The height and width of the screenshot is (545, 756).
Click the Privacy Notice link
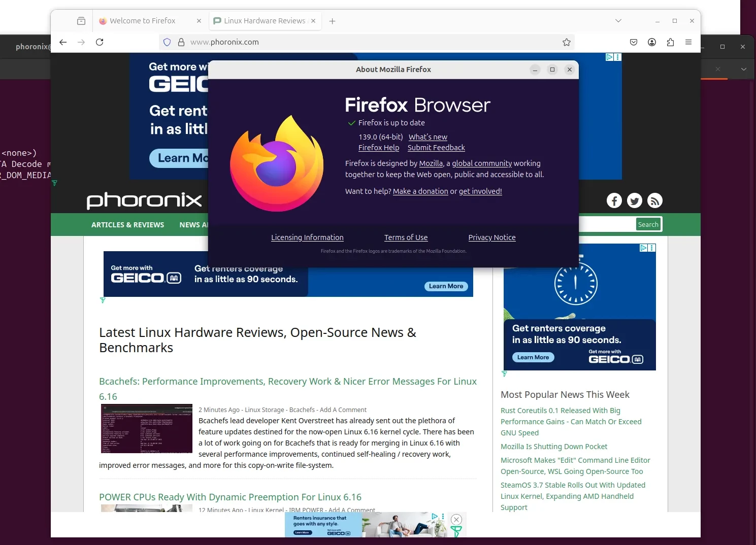[x=491, y=237]
